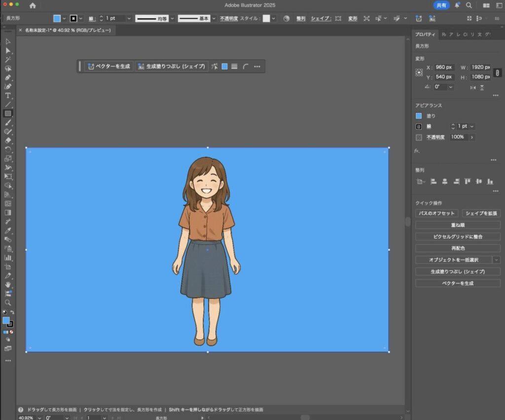Image resolution: width=505 pixels, height=420 pixels.
Task: Click the シェイプを拡張 button
Action: (481, 213)
